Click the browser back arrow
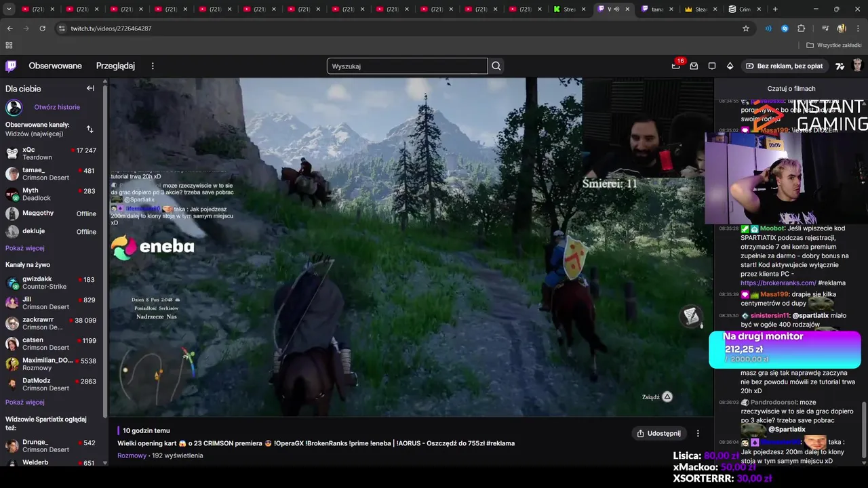The image size is (868, 488). [x=9, y=28]
